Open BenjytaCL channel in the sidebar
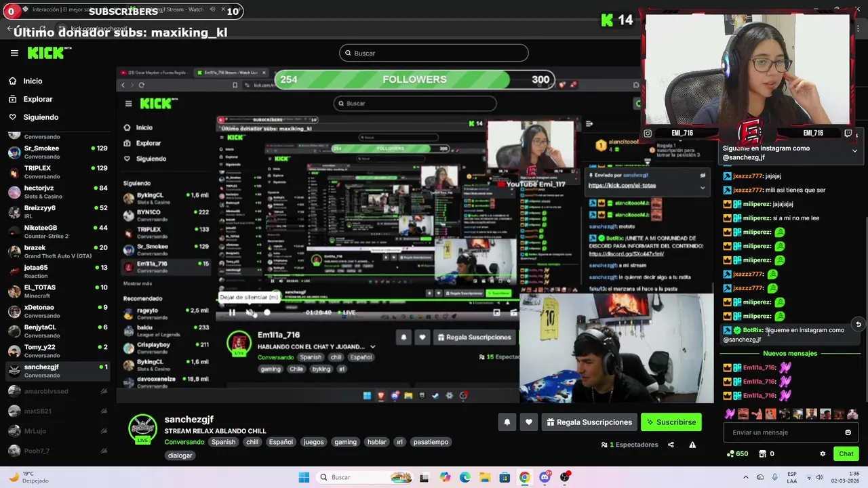This screenshot has height=488, width=868. coord(58,331)
